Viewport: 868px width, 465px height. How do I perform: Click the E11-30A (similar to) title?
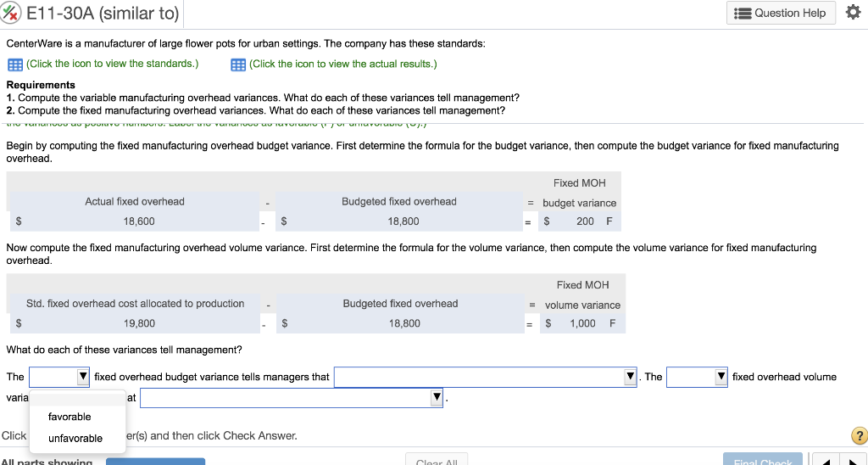click(103, 13)
